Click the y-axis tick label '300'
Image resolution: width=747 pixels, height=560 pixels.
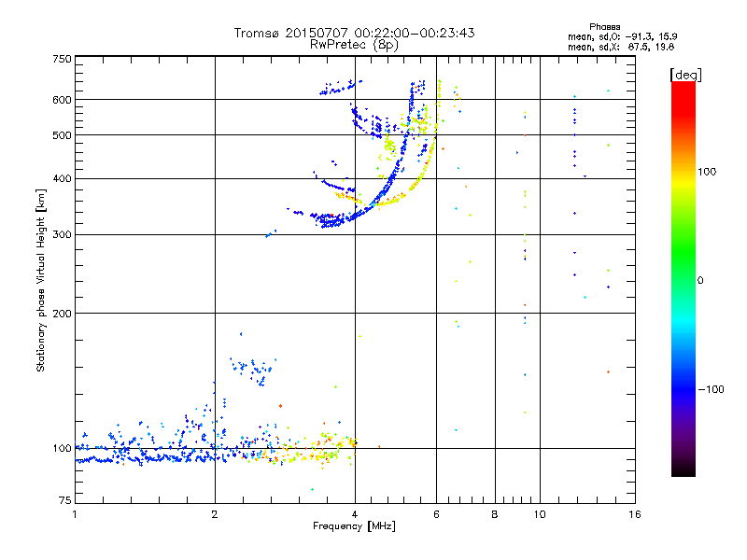click(x=62, y=235)
